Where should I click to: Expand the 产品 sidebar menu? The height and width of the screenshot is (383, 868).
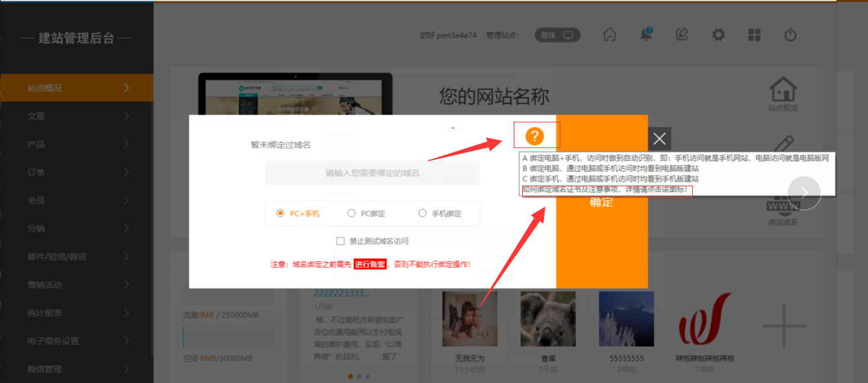click(76, 144)
